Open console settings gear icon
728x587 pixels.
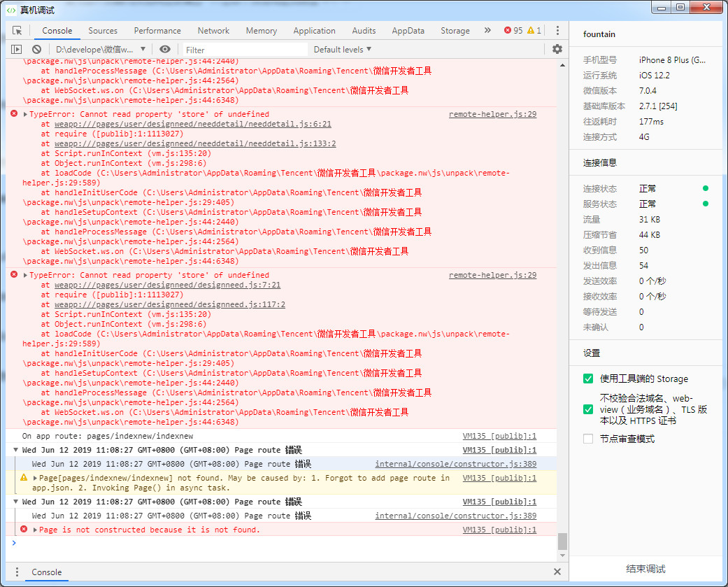click(557, 49)
